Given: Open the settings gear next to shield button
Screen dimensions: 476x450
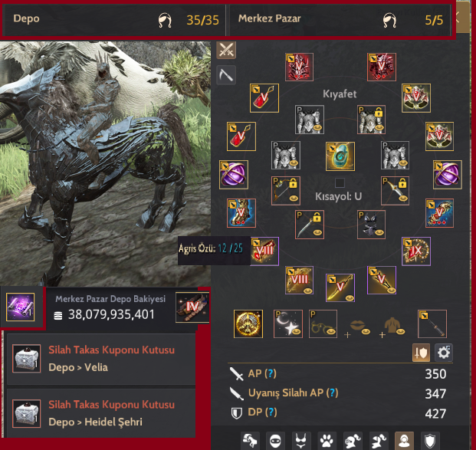Looking at the screenshot, I should 444,353.
